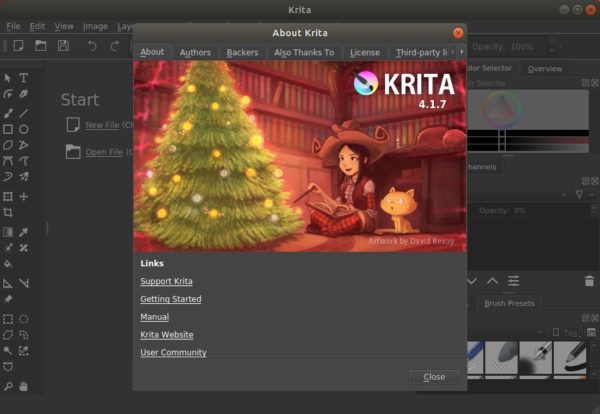
Task: Select the Edit Shapes tool
Action: [x=8, y=94]
